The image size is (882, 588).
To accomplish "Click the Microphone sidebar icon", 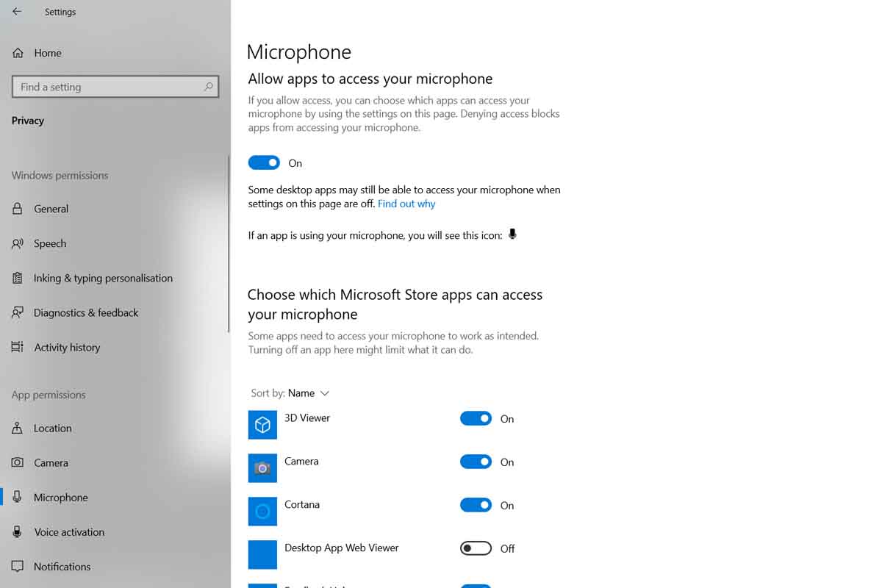I will tap(18, 497).
